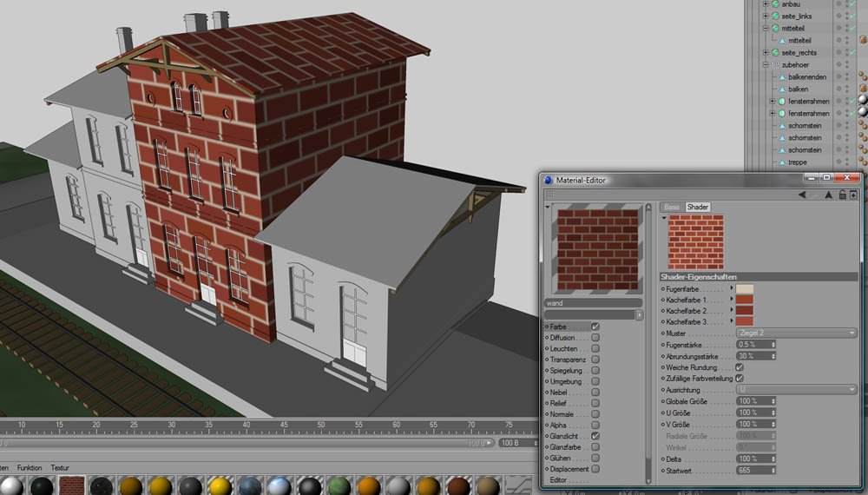The width and height of the screenshot is (868, 495).
Task: Click the up arrow icon in Material-Editor
Action: (828, 195)
